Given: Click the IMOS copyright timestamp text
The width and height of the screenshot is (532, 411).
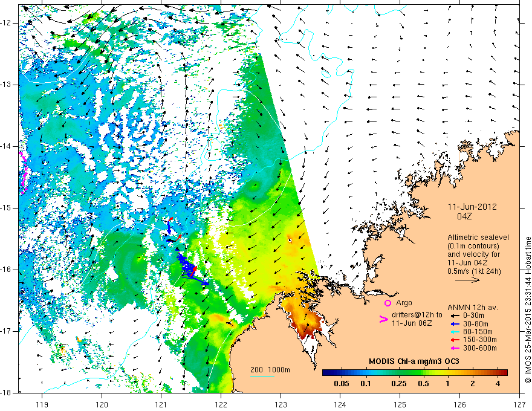Looking at the screenshot, I should tap(528, 310).
